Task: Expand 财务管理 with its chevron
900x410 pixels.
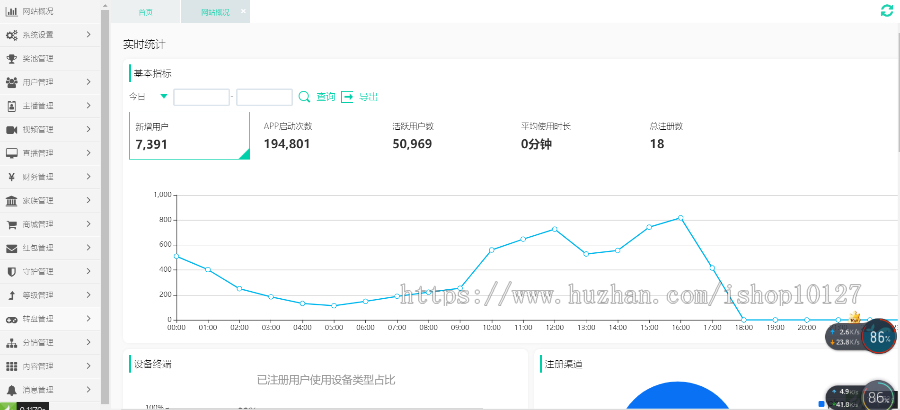Action: click(88, 177)
